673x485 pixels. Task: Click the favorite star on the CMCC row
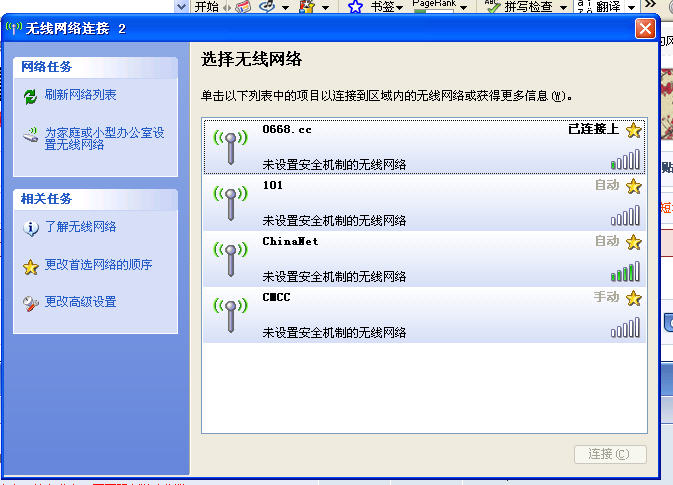[x=633, y=298]
